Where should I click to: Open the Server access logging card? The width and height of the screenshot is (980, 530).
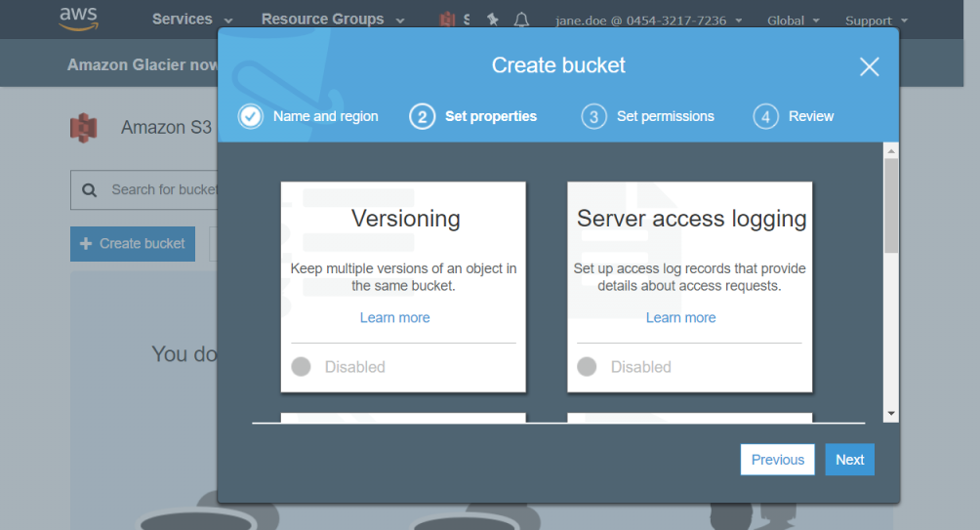[x=689, y=287]
